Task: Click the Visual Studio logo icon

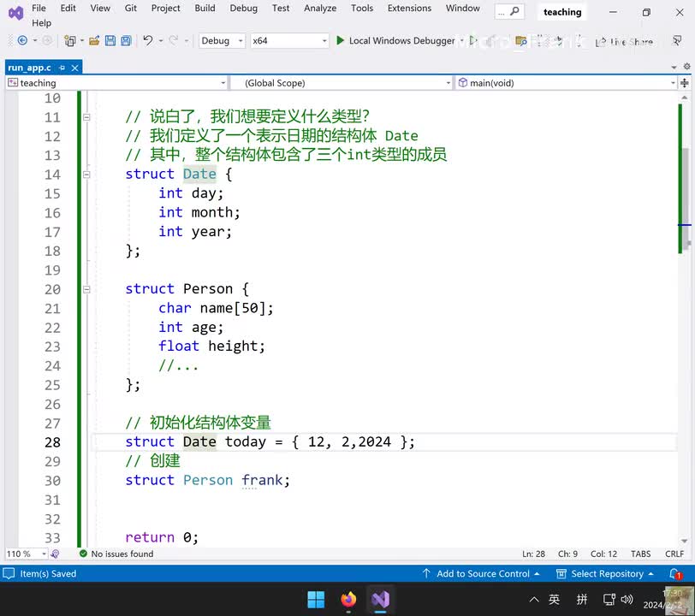Action: [15, 14]
